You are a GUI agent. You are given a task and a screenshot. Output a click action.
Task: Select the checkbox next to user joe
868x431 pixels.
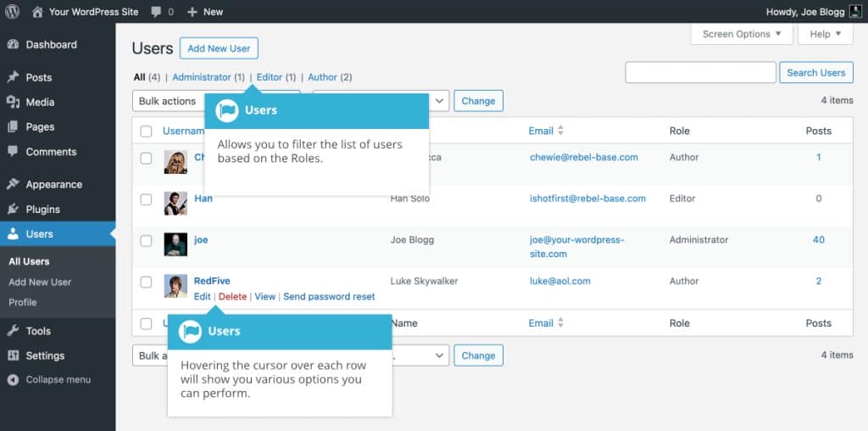(x=146, y=241)
